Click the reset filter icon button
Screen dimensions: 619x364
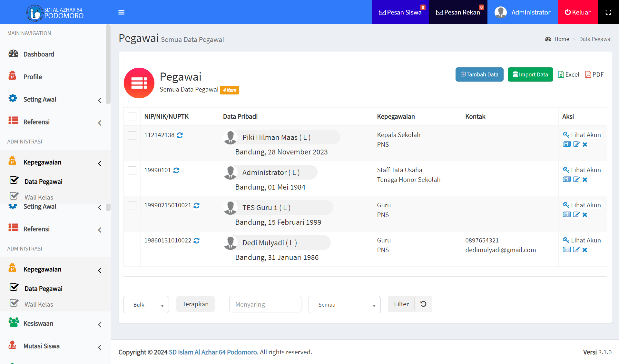tap(423, 304)
